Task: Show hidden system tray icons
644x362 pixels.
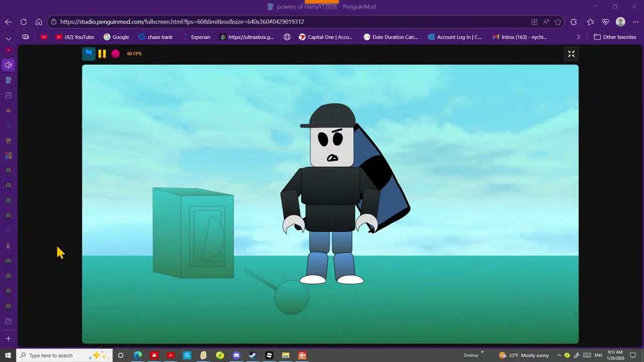Action: (x=558, y=355)
